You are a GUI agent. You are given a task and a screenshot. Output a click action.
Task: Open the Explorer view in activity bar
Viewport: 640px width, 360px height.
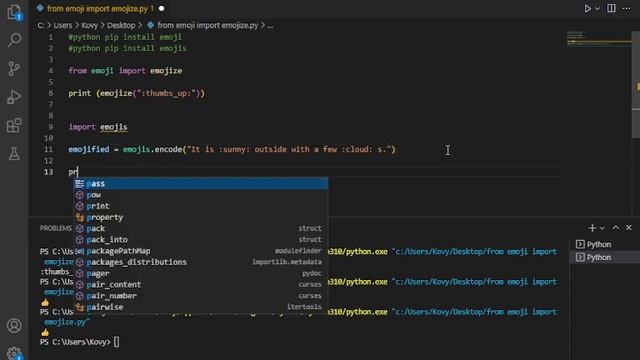[14, 12]
